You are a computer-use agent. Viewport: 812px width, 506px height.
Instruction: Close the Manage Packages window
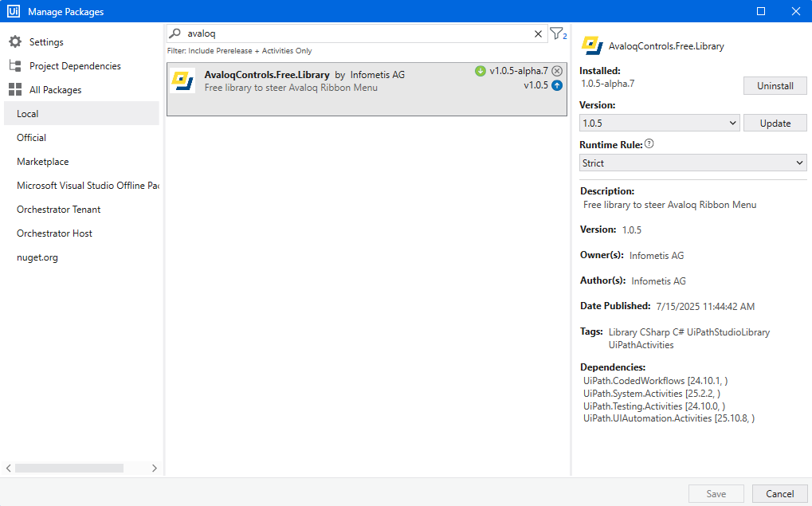(796, 11)
